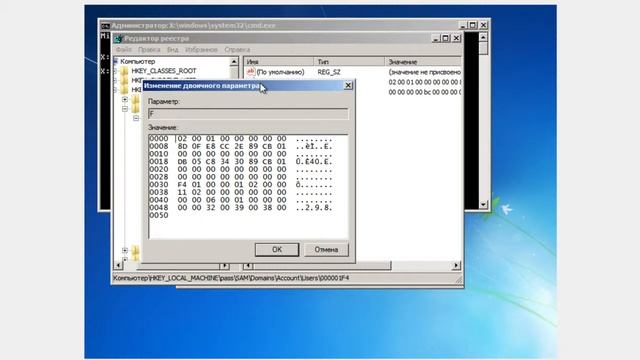Click hex row 0038 starting 11 02
The width and height of the screenshot is (640, 360).
[x=241, y=192]
